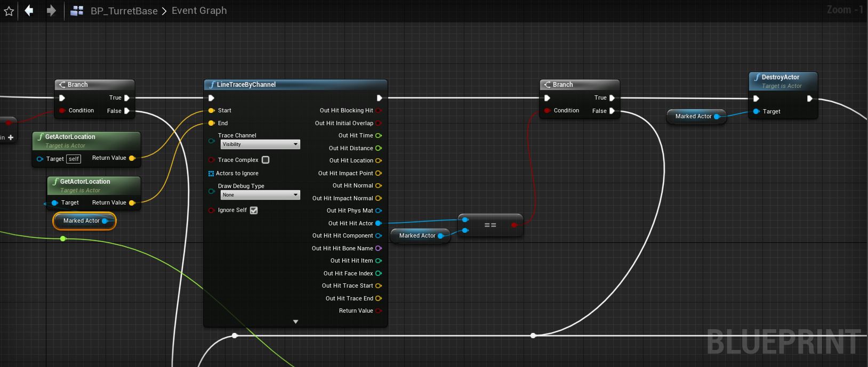Toggle Trace Complex checkbox
This screenshot has height=367, width=868.
(x=266, y=160)
